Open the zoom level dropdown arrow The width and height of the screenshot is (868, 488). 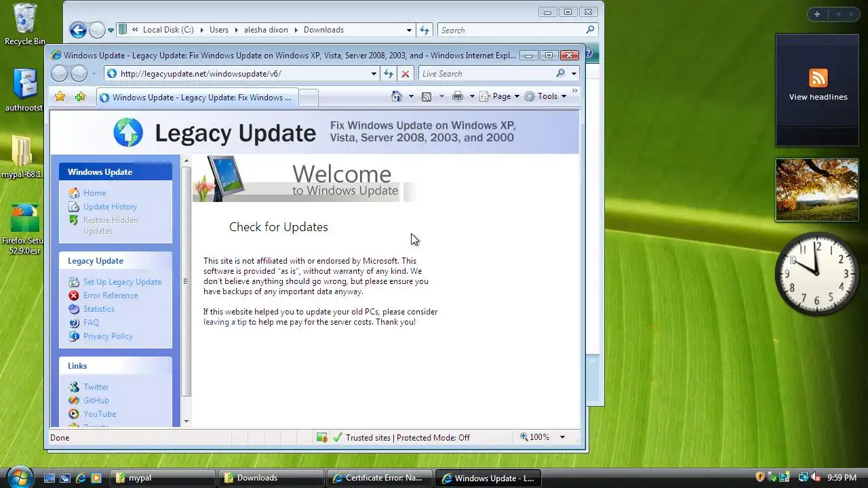click(x=562, y=437)
